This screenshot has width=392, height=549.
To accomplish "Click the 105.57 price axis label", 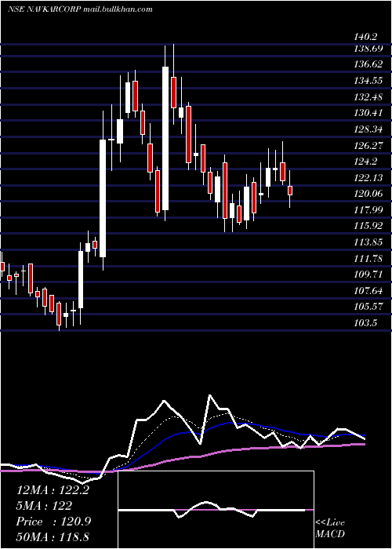I will [x=368, y=307].
